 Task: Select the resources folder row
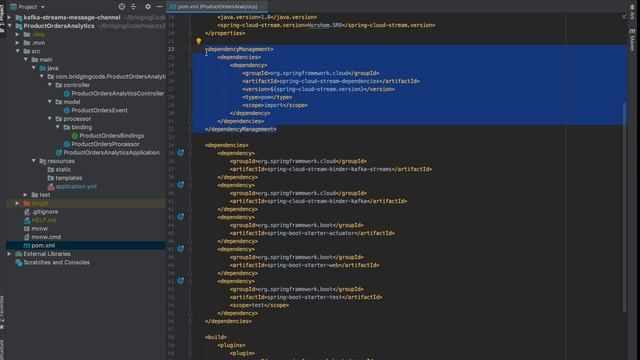(x=61, y=161)
